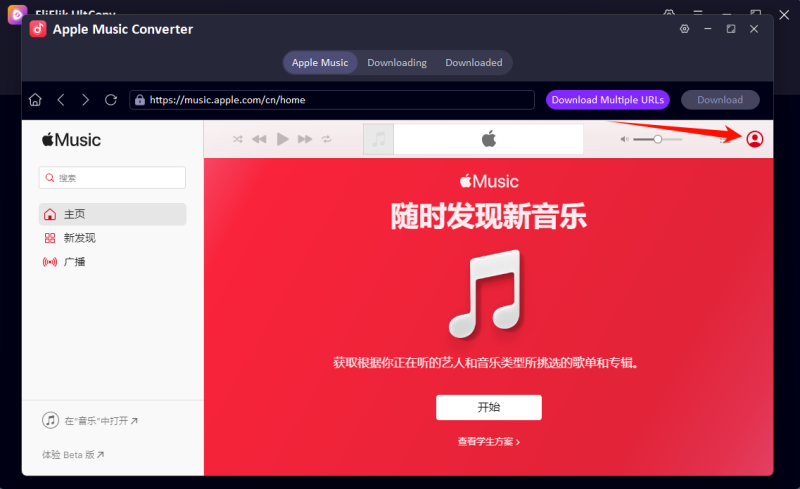Play the current track
Image resolution: width=800 pixels, height=489 pixels.
pos(282,139)
